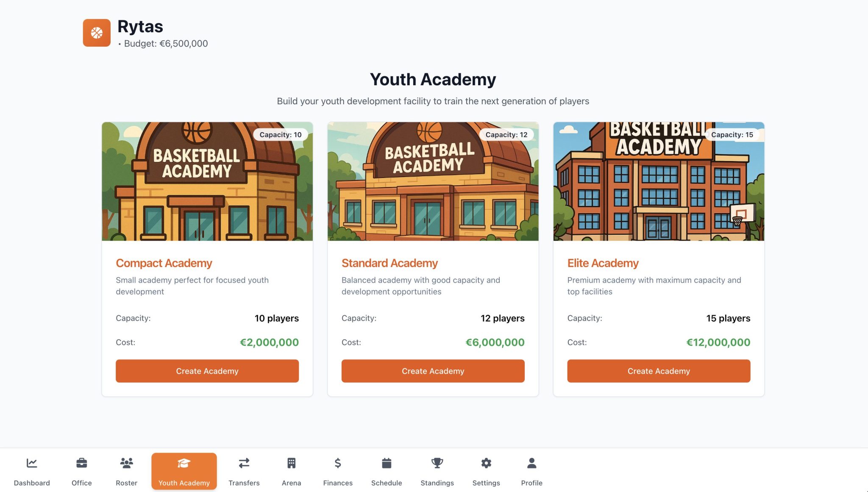Click the Elite Academy building image
Screen dimensions: 868x492
coord(659,186)
